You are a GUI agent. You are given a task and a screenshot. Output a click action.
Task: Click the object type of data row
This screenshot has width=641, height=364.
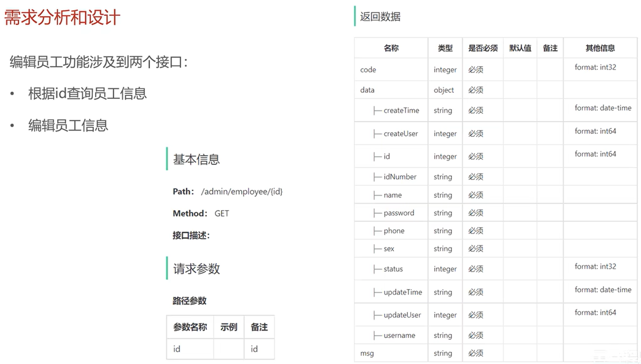tap(444, 90)
